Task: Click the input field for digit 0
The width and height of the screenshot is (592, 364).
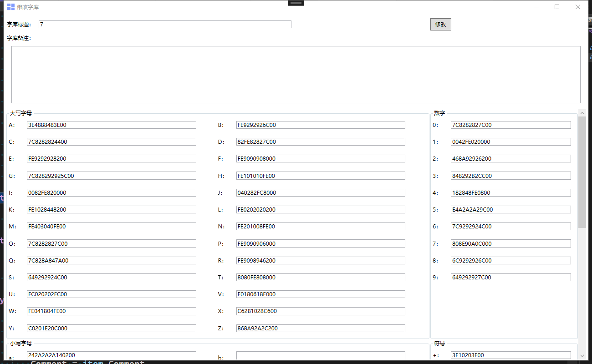Action: (511, 125)
